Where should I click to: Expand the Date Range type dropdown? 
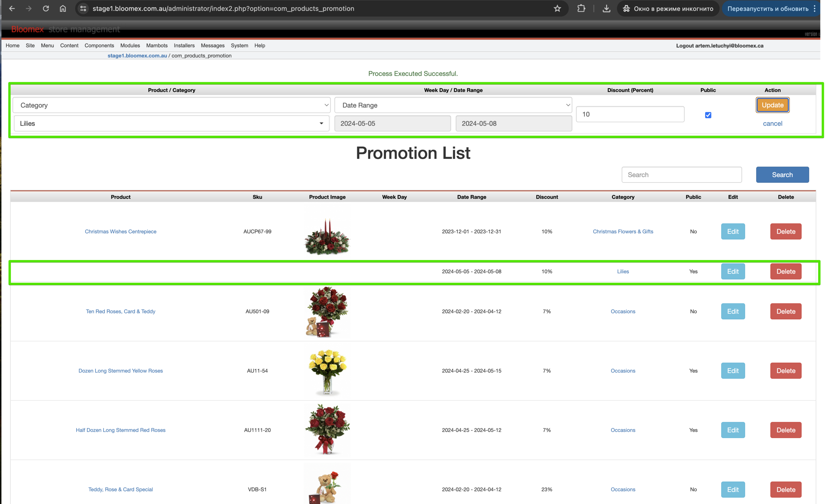pos(453,105)
